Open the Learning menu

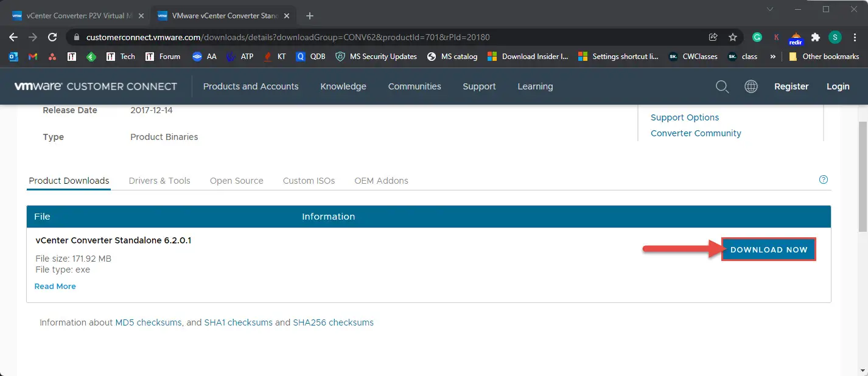click(x=535, y=86)
